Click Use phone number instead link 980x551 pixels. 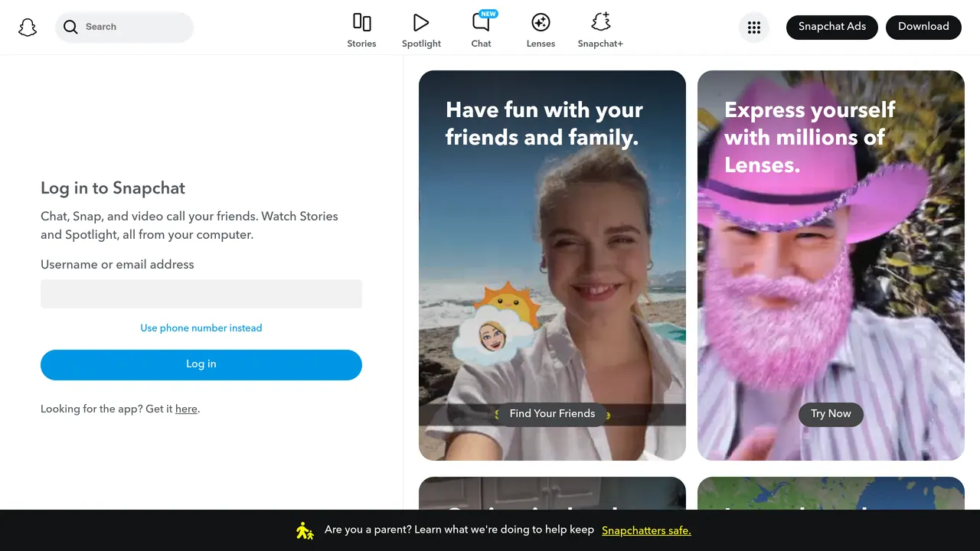(201, 328)
